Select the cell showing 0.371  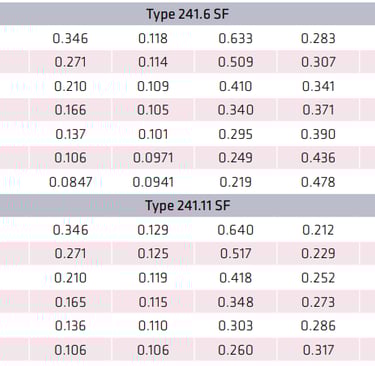click(x=318, y=110)
